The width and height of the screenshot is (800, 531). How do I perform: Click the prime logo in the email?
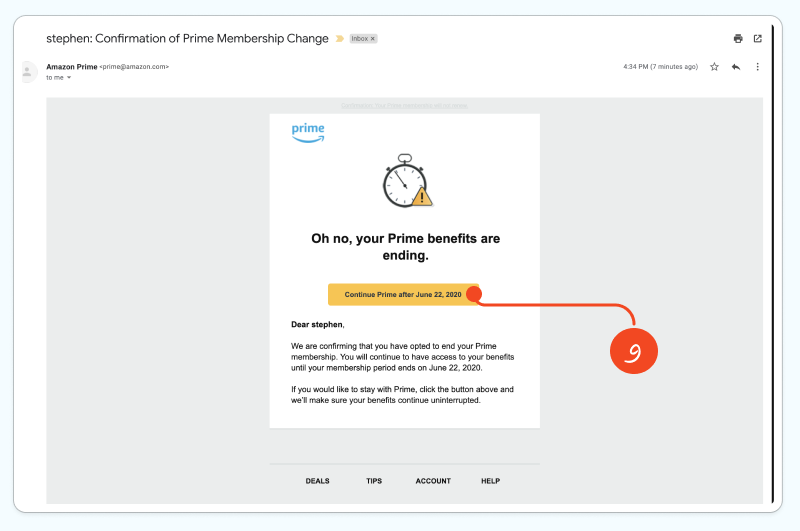308,133
